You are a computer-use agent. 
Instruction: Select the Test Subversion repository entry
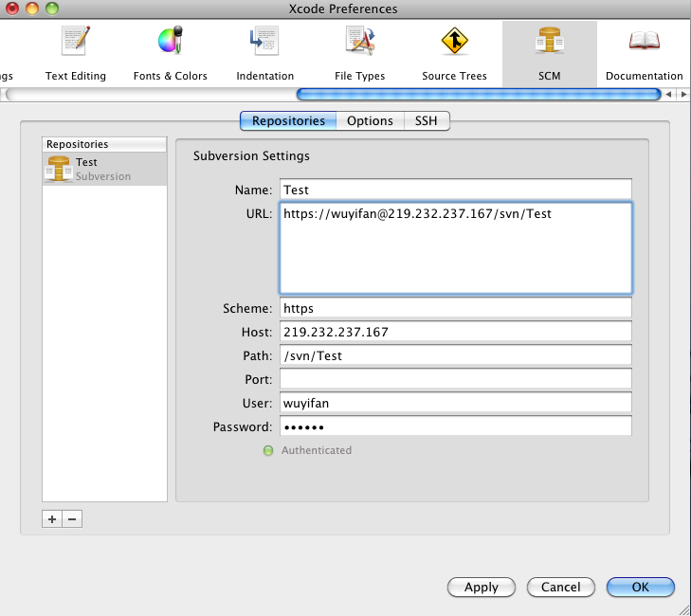tap(104, 170)
